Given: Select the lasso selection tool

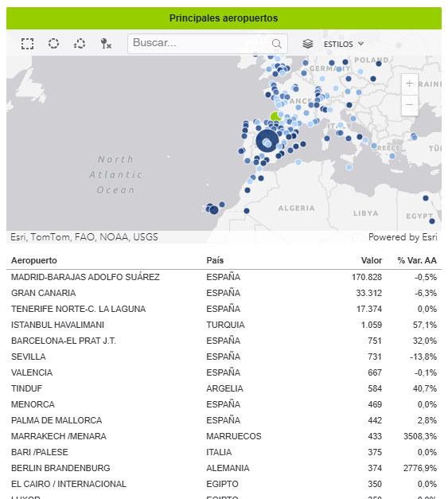Looking at the screenshot, I should coord(80,44).
